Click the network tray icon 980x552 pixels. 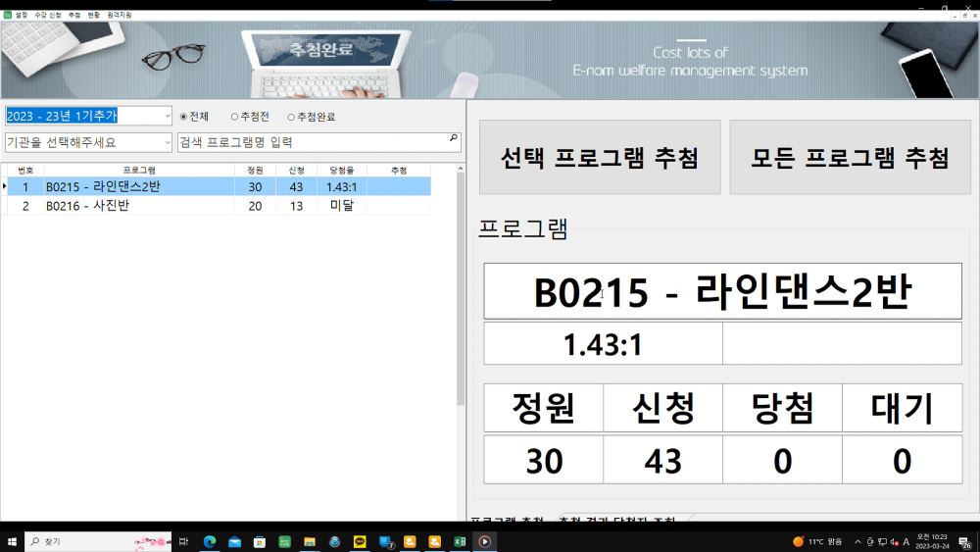(882, 541)
